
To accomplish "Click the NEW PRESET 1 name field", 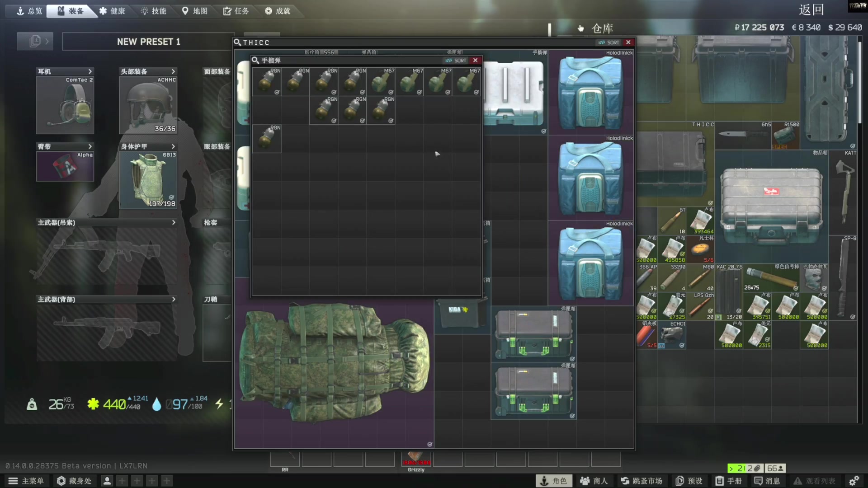I will click(x=148, y=42).
